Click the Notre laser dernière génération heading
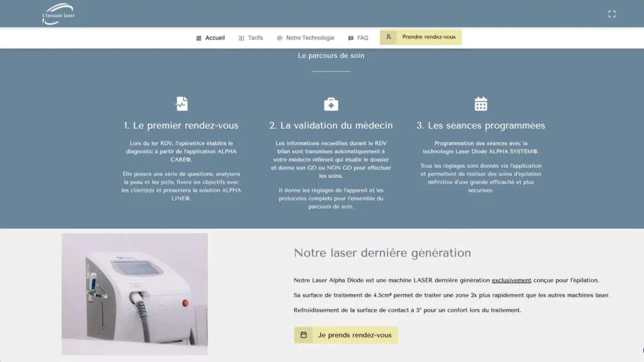This screenshot has width=644, height=362. pos(382,253)
